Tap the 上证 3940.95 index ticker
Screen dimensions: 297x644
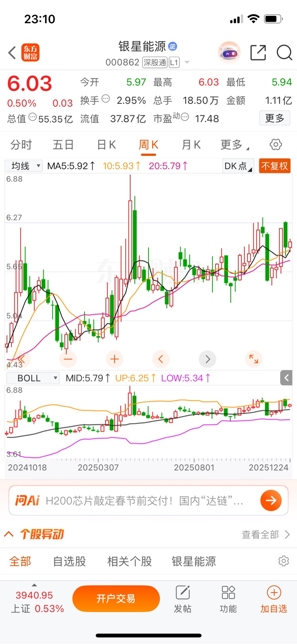[37, 602]
